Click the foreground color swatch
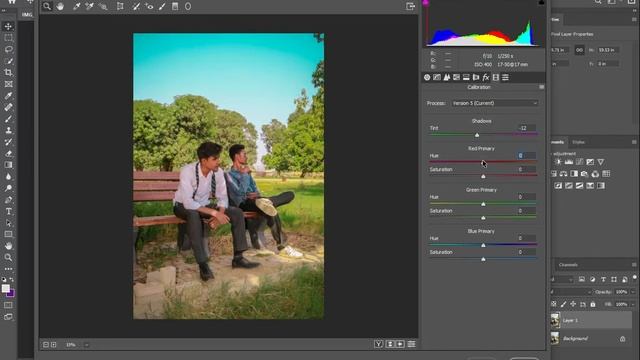640x360 pixels. tap(5, 289)
